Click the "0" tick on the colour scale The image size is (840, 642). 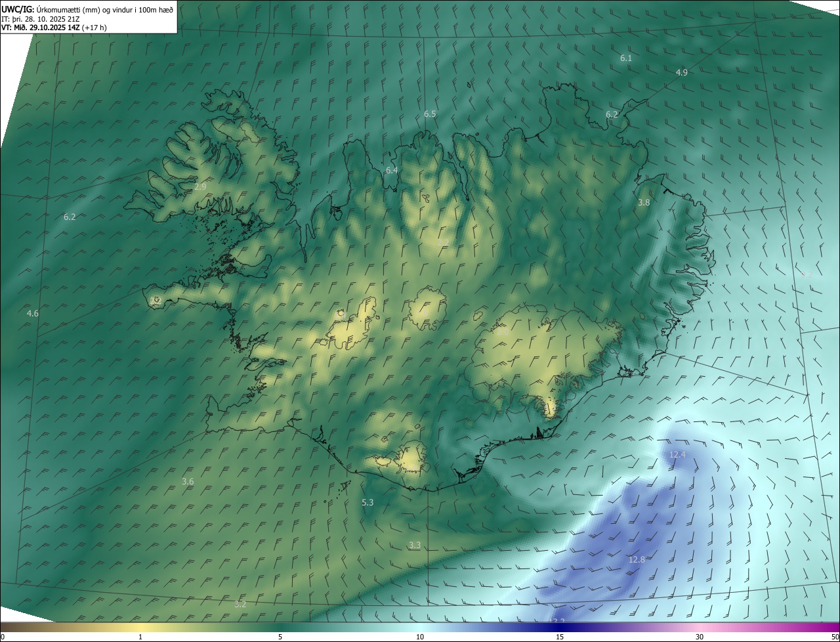coord(2,637)
